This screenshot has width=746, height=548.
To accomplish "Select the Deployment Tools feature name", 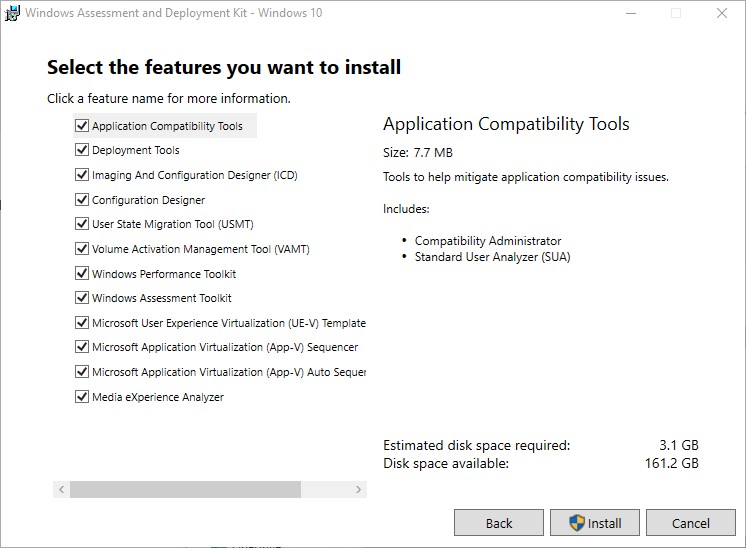I will pos(136,150).
